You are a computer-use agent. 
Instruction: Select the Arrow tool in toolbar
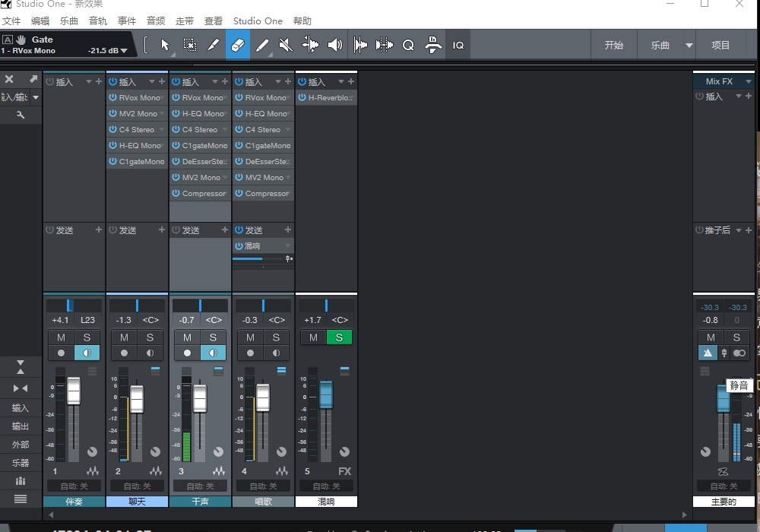(165, 45)
